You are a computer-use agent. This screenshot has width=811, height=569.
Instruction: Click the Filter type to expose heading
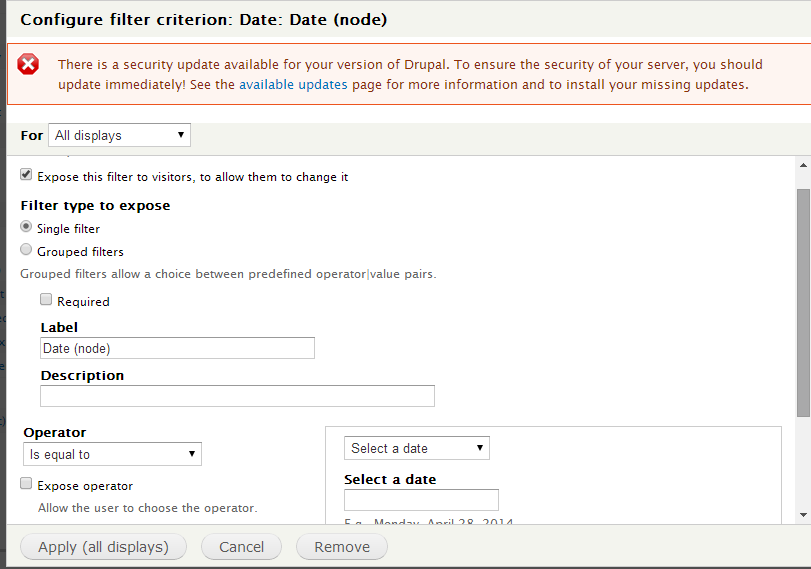[95, 205]
